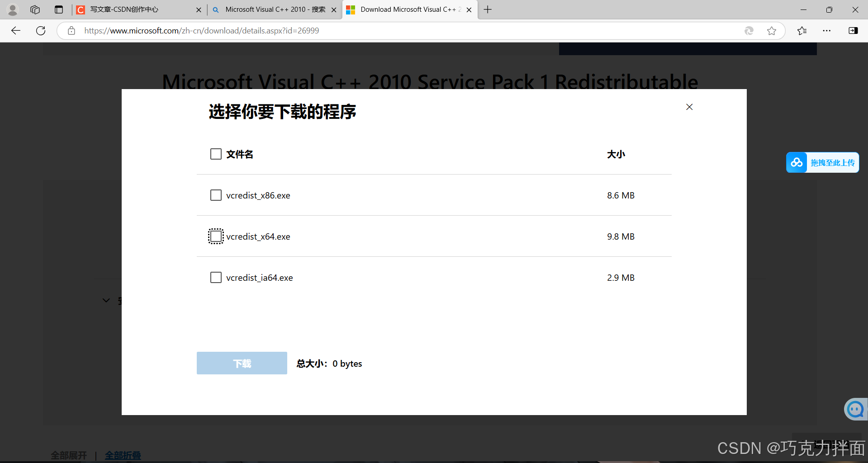Viewport: 868px width, 463px height.
Task: Click the 下载 download button
Action: [x=242, y=363]
